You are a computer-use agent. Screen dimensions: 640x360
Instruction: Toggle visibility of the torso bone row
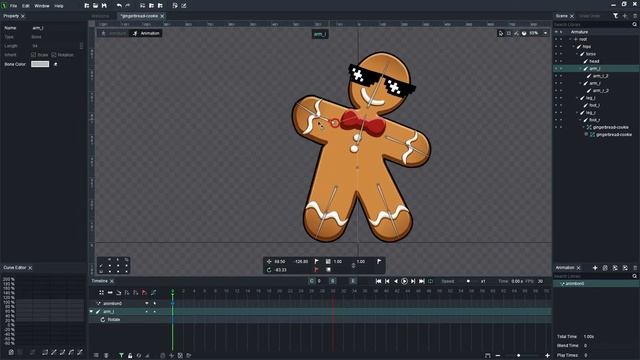[x=556, y=54]
